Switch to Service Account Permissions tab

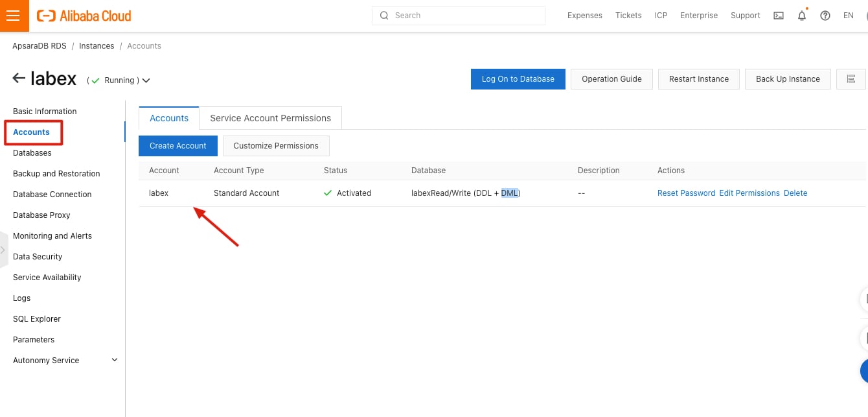pos(270,118)
